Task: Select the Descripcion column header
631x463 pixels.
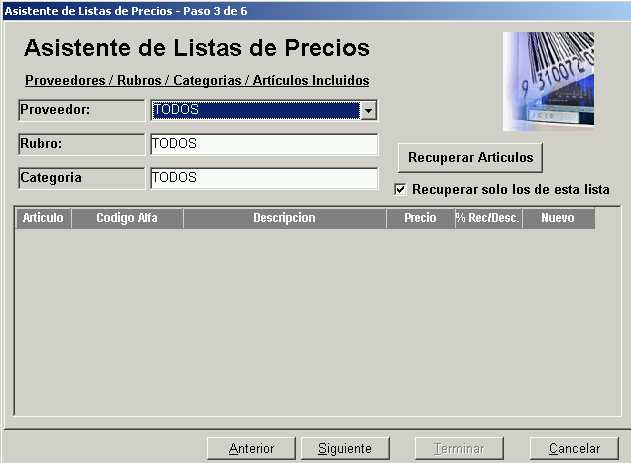Action: tap(284, 218)
